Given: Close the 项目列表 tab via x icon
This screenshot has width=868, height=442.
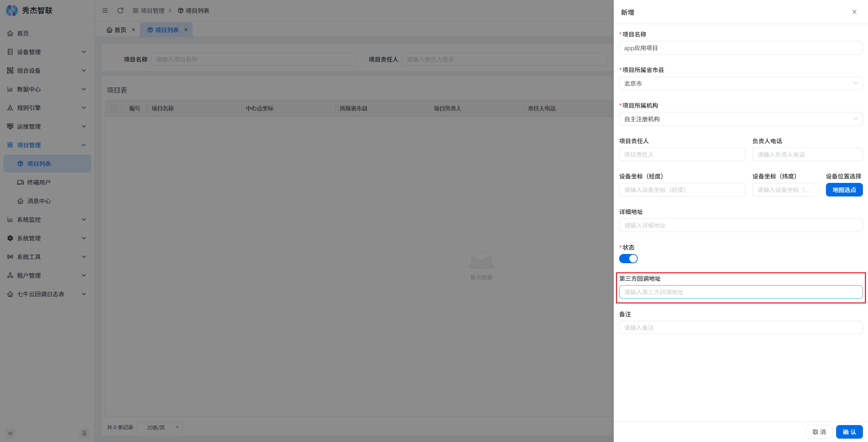Looking at the screenshot, I should (186, 30).
